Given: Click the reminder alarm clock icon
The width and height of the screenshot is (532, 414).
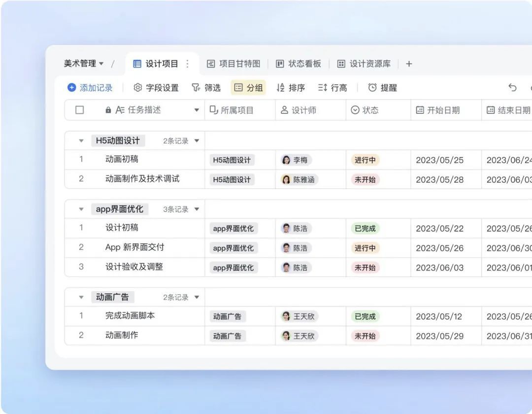Looking at the screenshot, I should [x=372, y=88].
